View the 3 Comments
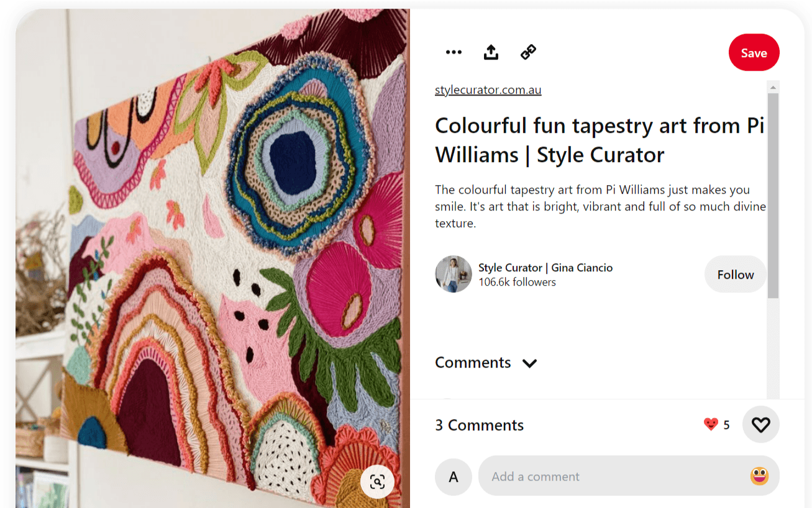812x508 pixels. pos(479,425)
